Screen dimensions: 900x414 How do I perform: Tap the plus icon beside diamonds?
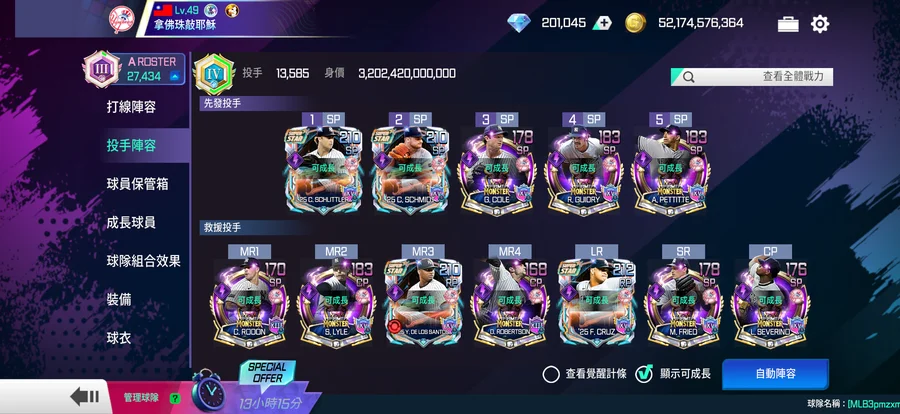(x=602, y=23)
